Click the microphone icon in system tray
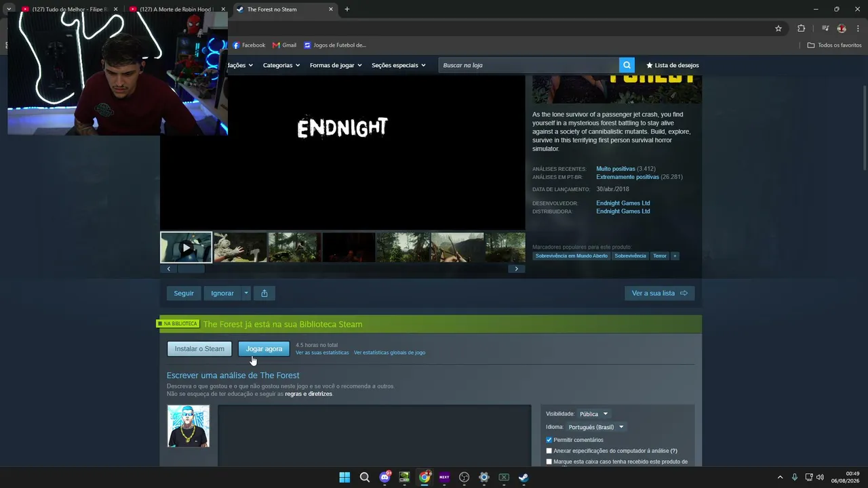 (795, 477)
